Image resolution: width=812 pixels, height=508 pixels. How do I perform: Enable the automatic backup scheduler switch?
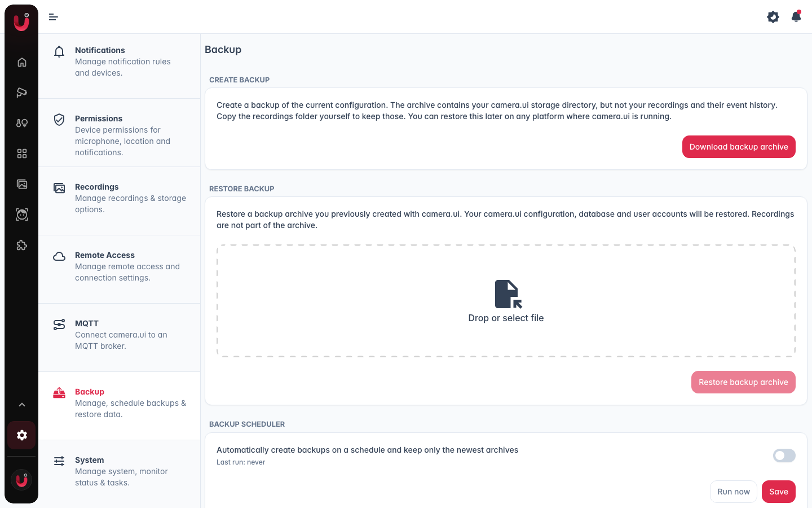point(784,456)
